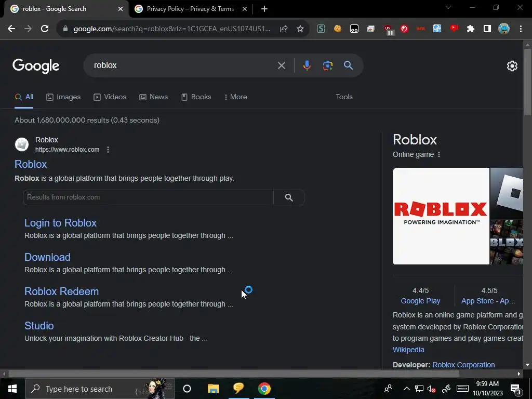This screenshot has width=532, height=399.
Task: Click the Roblox Powering Imagination image
Action: tap(441, 216)
